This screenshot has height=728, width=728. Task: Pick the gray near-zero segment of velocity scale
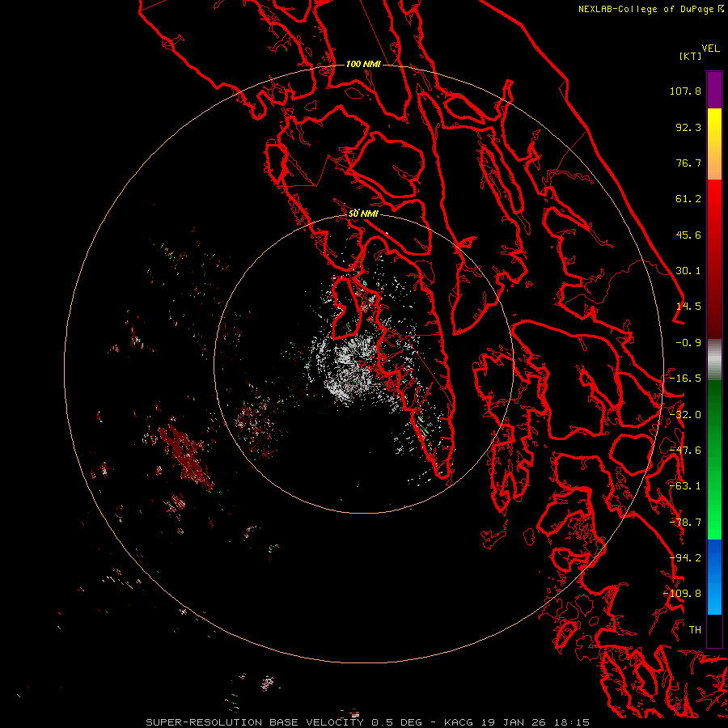point(714,360)
